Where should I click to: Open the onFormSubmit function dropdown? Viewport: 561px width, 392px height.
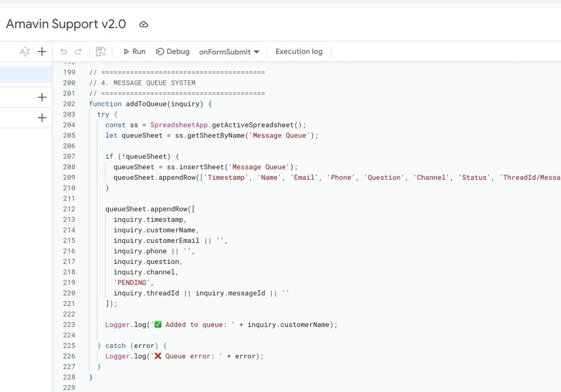pyautogui.click(x=229, y=52)
